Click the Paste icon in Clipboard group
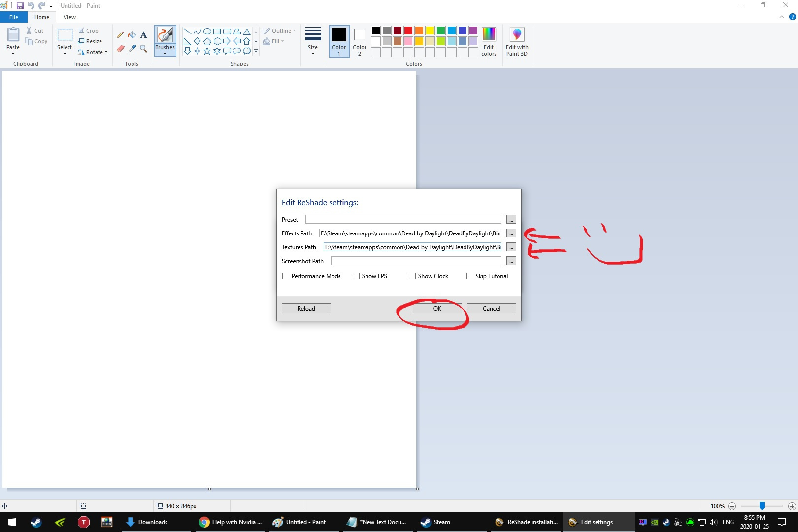Screen dimensions: 798x532 [13, 35]
